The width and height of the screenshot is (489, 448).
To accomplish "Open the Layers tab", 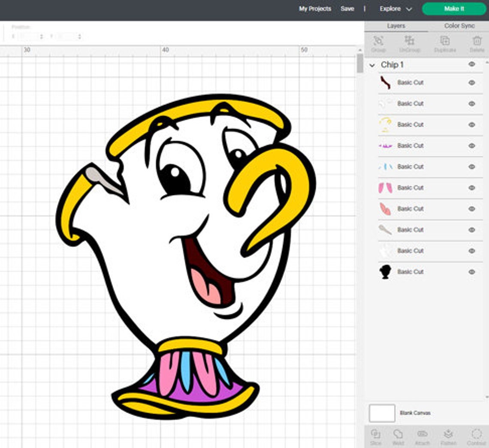I will coord(396,26).
